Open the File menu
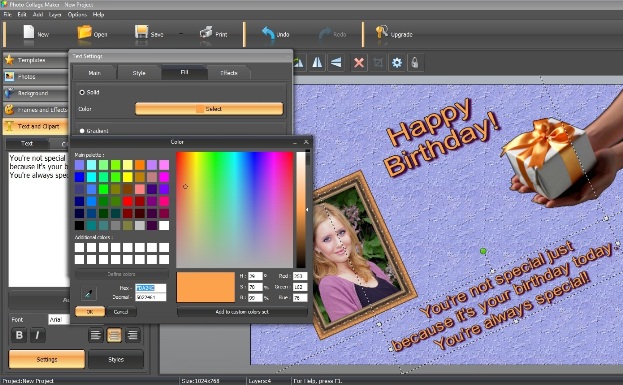 tap(8, 15)
